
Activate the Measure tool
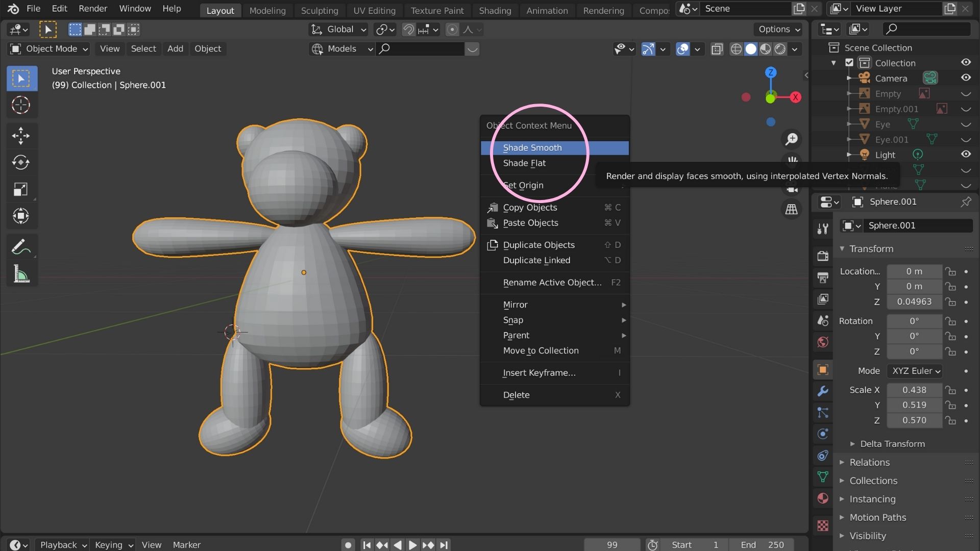[21, 274]
